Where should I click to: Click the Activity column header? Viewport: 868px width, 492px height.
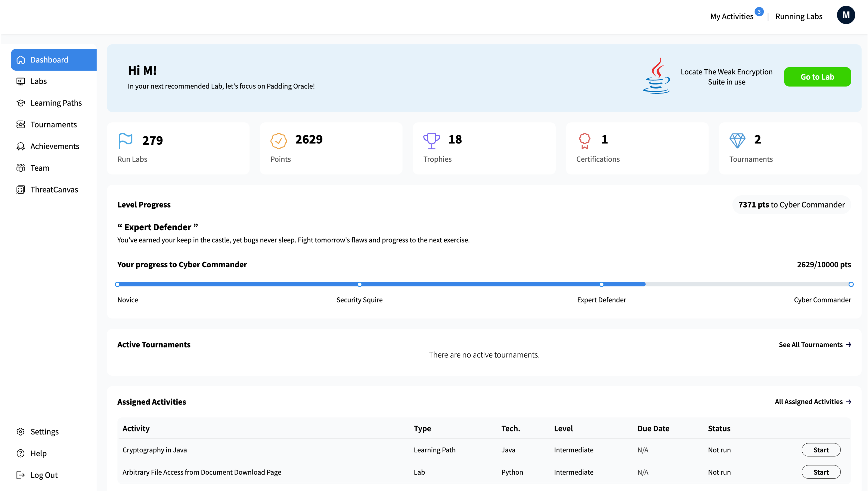tap(136, 428)
